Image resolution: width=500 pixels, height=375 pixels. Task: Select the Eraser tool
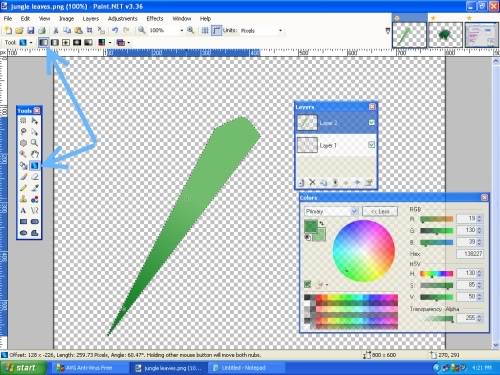tap(35, 177)
